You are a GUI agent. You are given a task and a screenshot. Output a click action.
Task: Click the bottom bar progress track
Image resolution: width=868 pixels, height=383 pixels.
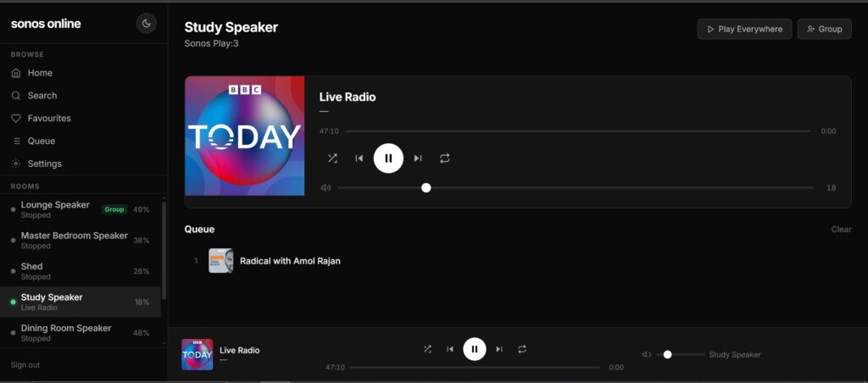point(475,368)
